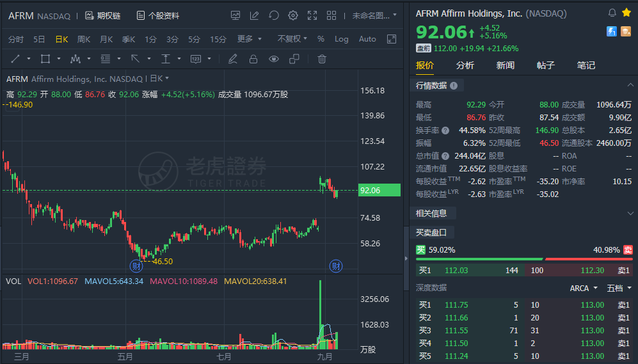
Task: Switch to 1分 one-minute chart
Action: 150,39
